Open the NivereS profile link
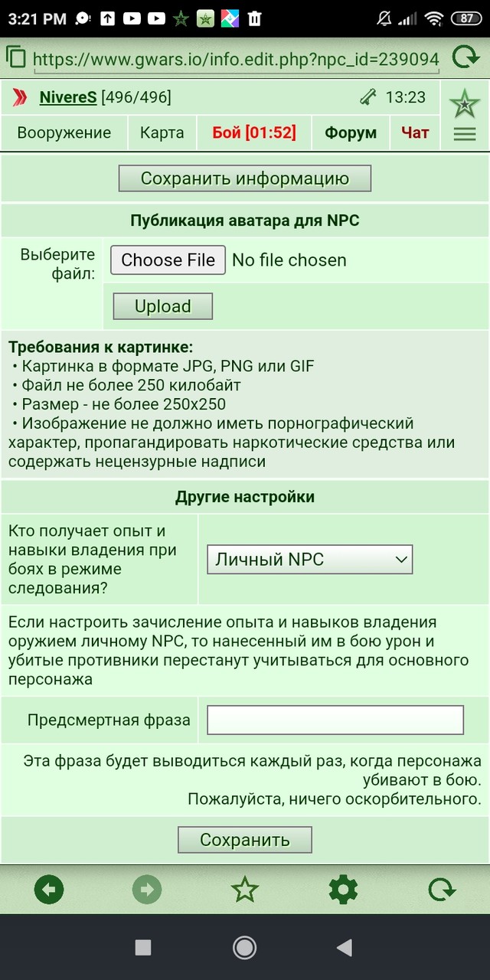Image resolution: width=490 pixels, height=980 pixels. [68, 97]
